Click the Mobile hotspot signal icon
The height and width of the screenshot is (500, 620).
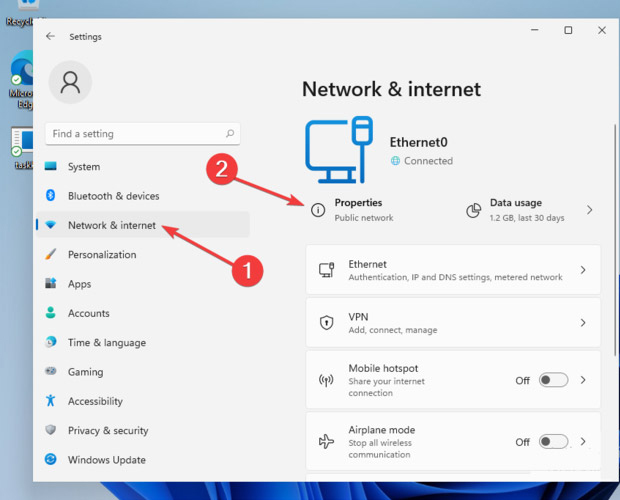click(326, 381)
